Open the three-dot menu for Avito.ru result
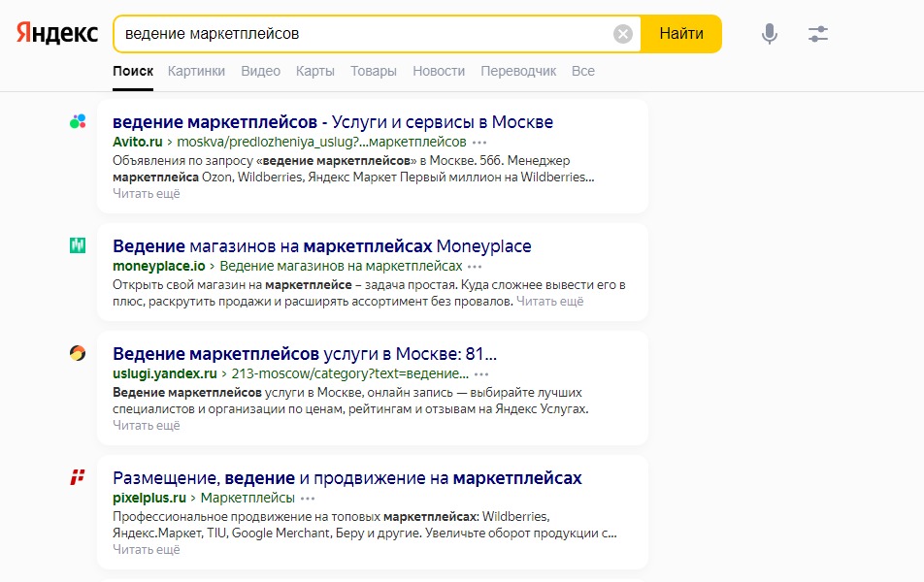Viewport: 924px width, 582px height. coord(479,143)
